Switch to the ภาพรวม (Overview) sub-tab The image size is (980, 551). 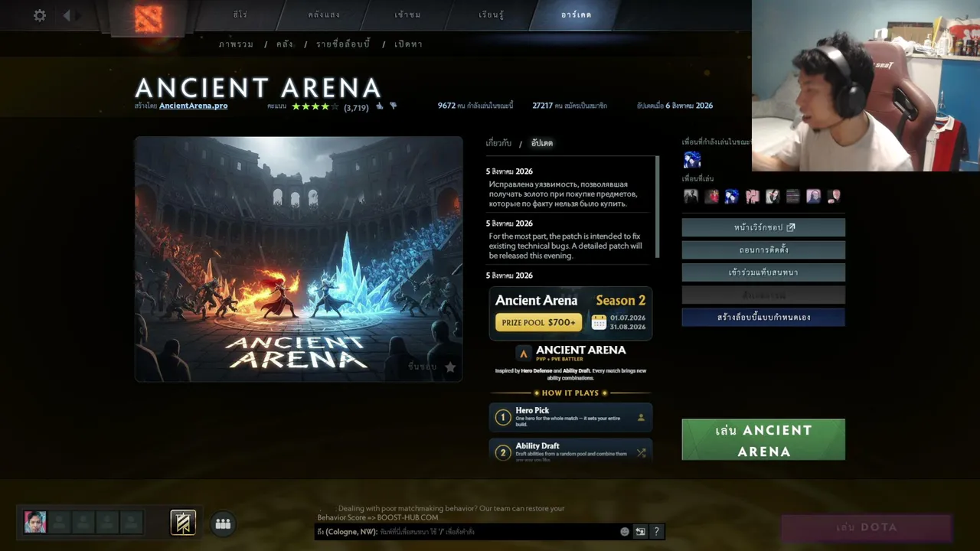(x=236, y=44)
